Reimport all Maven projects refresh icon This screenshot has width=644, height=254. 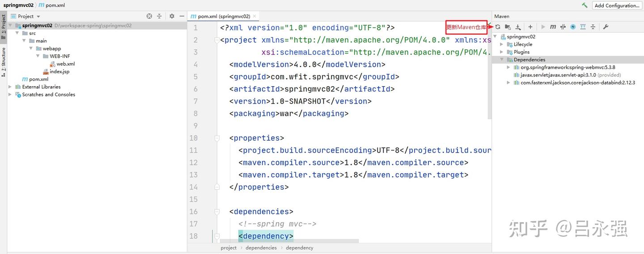point(498,27)
